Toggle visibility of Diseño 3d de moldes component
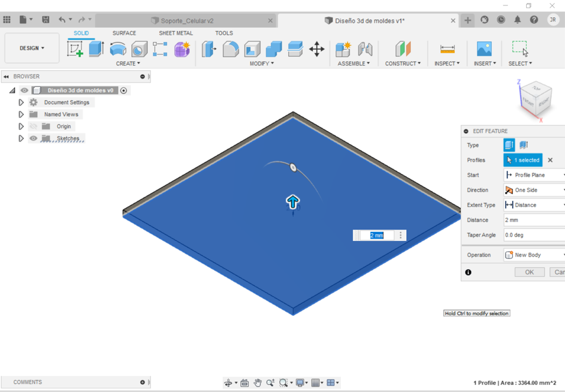 [x=25, y=90]
